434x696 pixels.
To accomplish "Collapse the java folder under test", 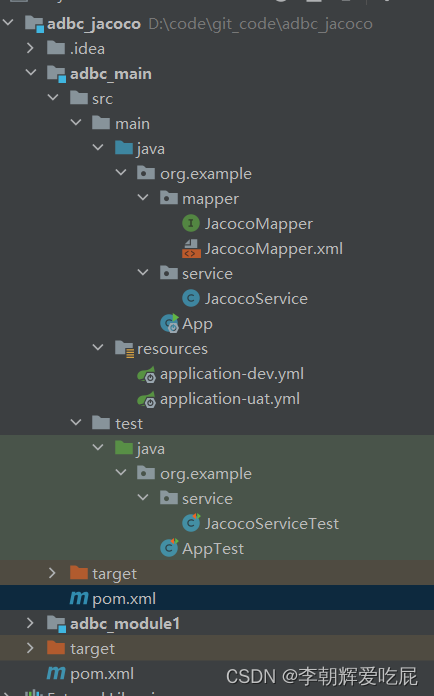I will (98, 447).
